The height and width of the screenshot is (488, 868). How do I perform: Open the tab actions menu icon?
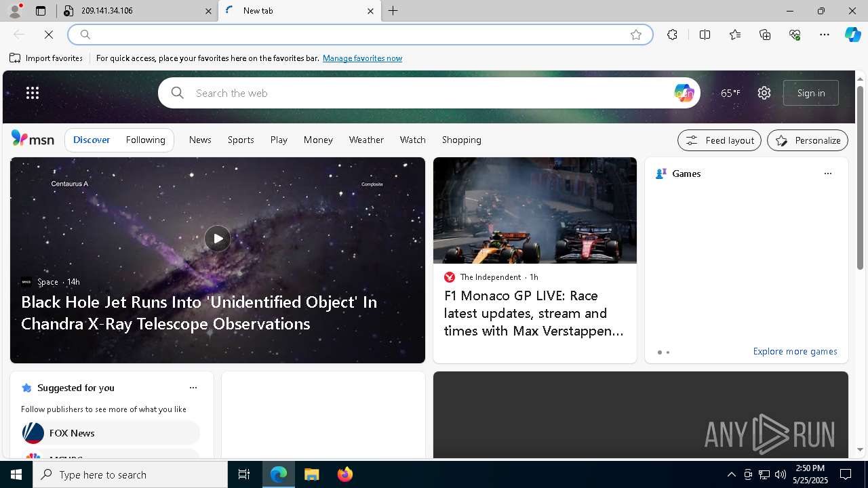click(41, 11)
